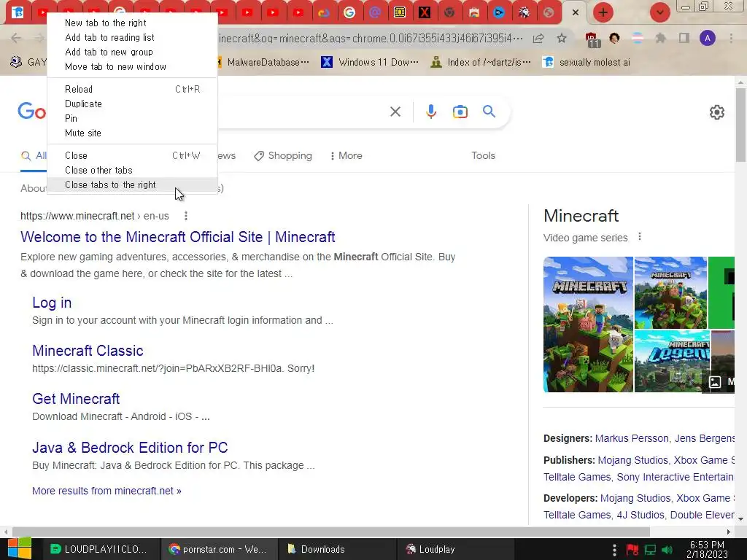747x560 pixels.
Task: Switch to the blue play icon tab
Action: [x=498, y=12]
